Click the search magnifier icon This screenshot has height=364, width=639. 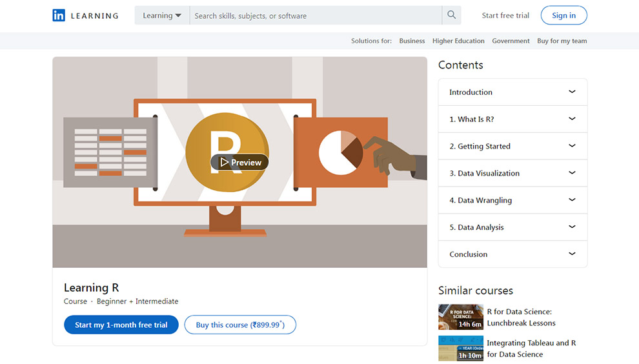pyautogui.click(x=452, y=15)
